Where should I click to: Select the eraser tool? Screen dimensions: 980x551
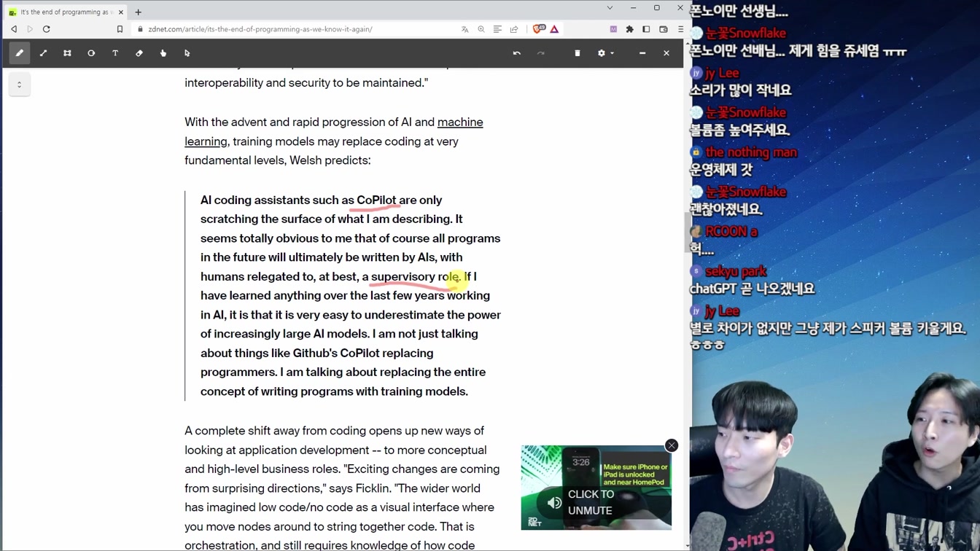[x=139, y=53]
